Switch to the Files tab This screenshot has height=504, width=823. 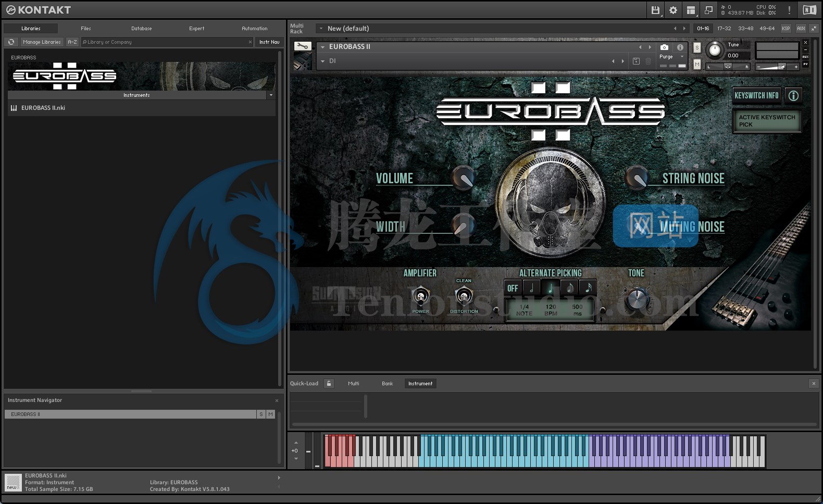coord(86,29)
